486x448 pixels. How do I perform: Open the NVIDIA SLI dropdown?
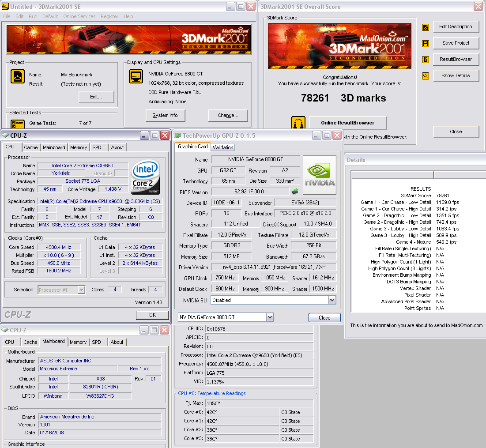click(332, 300)
